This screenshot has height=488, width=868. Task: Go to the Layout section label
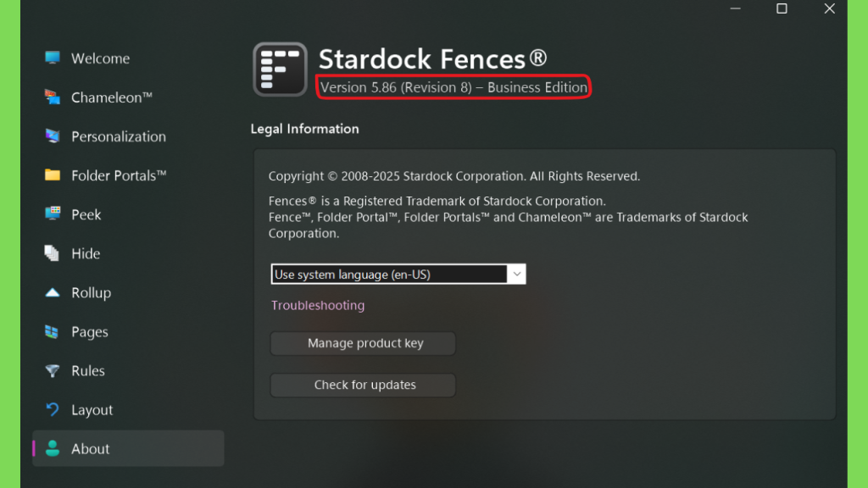click(92, 410)
